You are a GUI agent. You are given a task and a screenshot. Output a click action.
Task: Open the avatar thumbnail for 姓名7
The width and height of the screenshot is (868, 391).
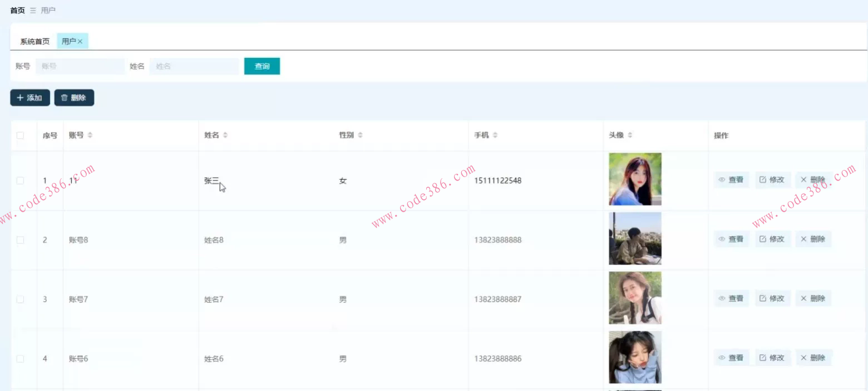[x=635, y=298]
